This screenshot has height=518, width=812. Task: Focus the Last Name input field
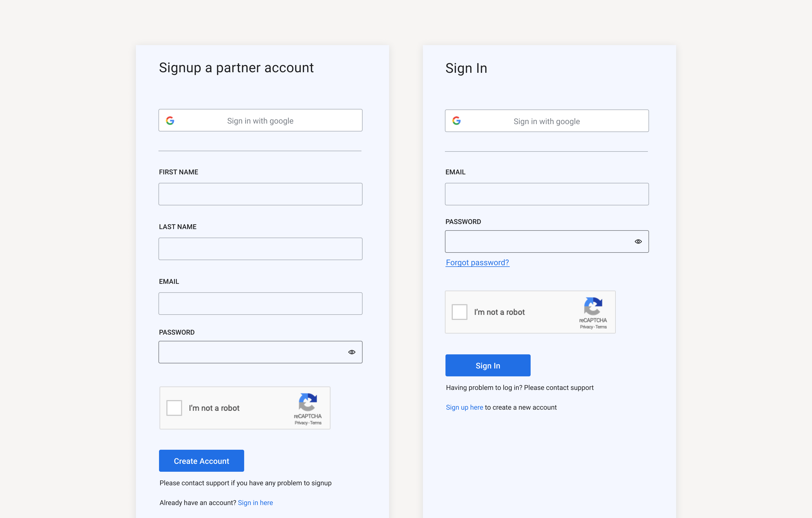point(260,249)
